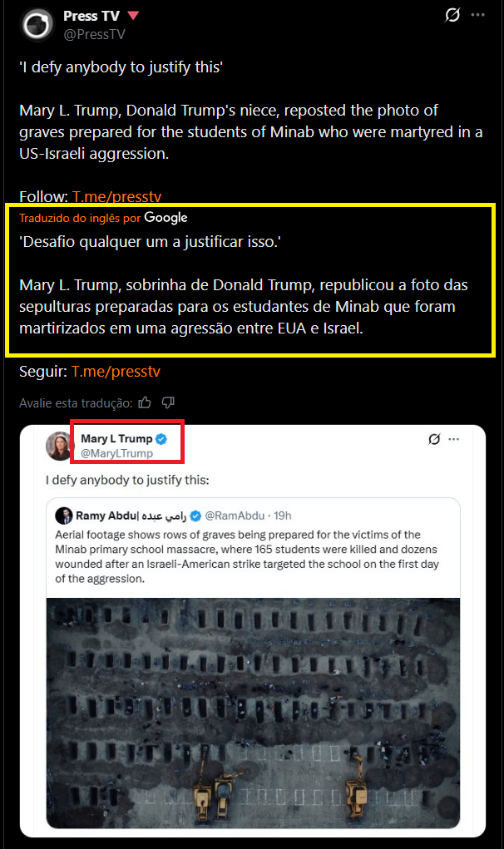The image size is (504, 849).
Task: Click the @RamAbdu username
Action: click(x=235, y=516)
